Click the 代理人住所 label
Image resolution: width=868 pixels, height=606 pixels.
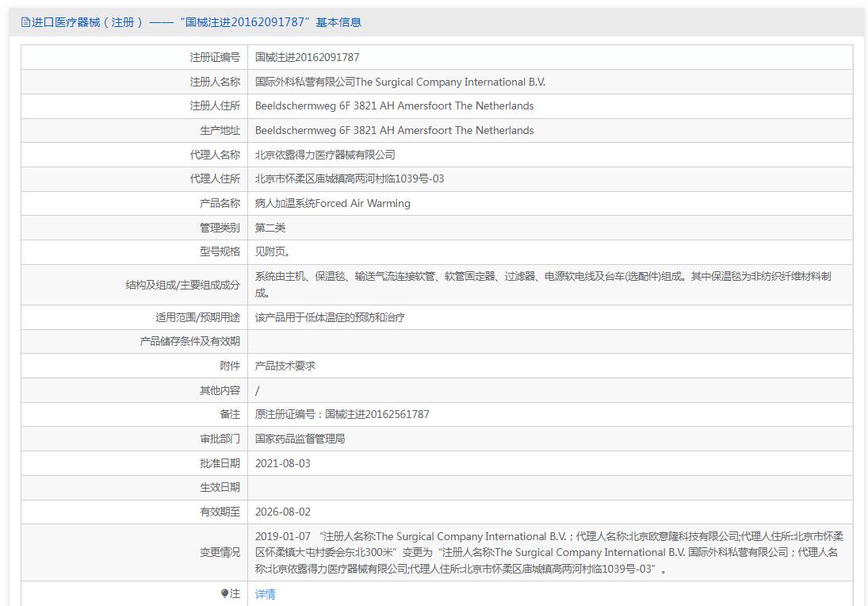(215, 179)
